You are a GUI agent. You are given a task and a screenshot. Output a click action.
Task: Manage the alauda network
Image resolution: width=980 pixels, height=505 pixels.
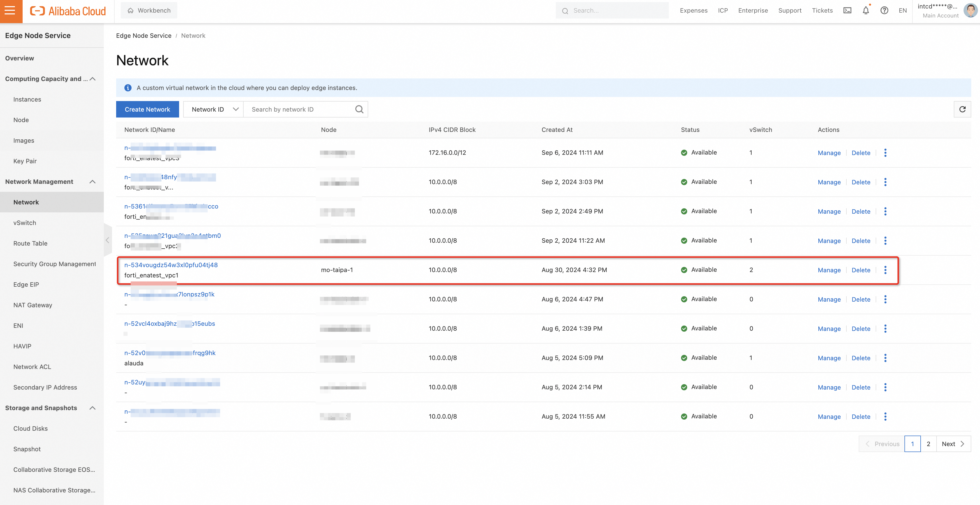coord(829,358)
